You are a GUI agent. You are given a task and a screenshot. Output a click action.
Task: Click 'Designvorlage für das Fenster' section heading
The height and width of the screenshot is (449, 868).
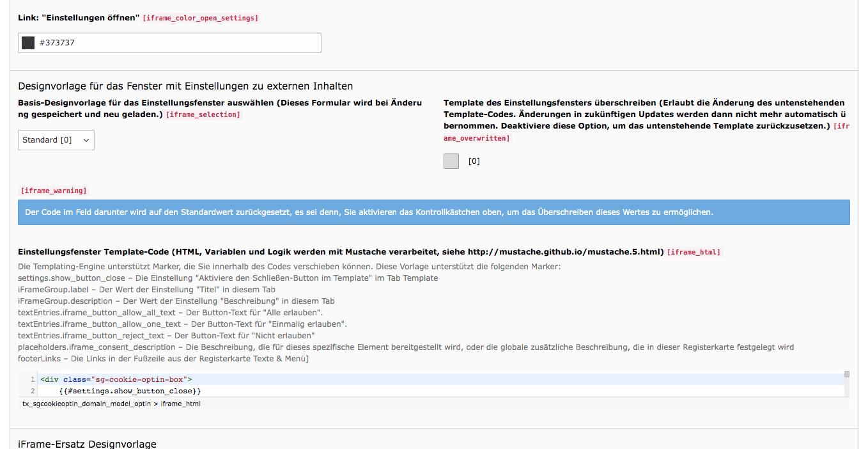coord(185,86)
